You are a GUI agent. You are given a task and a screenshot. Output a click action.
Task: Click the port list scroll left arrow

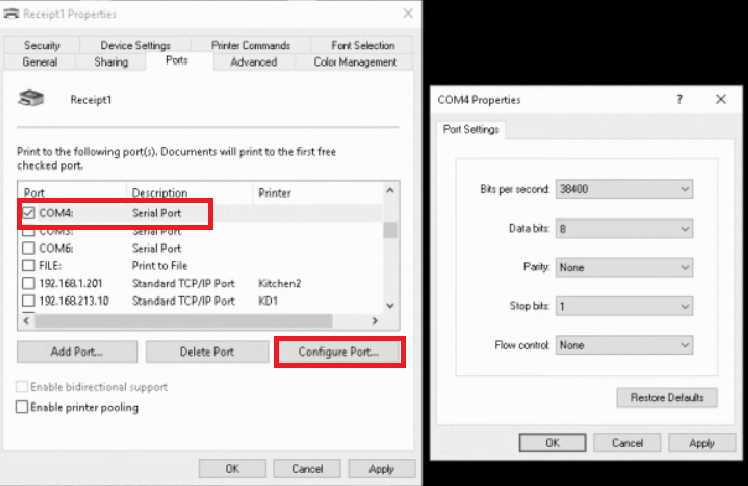(26, 321)
